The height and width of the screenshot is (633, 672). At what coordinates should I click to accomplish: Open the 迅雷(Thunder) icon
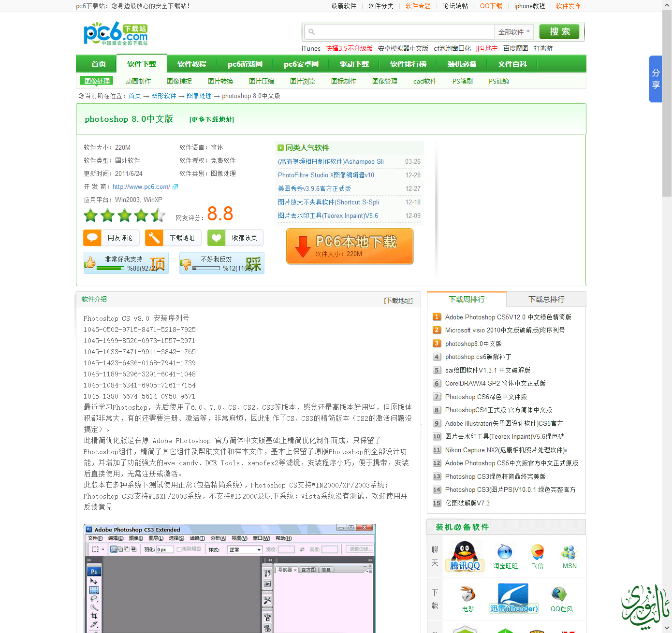click(513, 598)
